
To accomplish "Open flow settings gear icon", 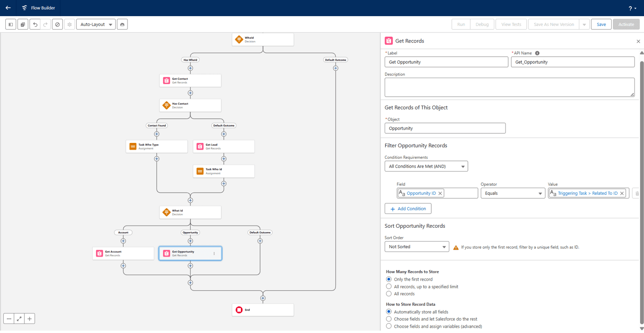I will [x=69, y=24].
